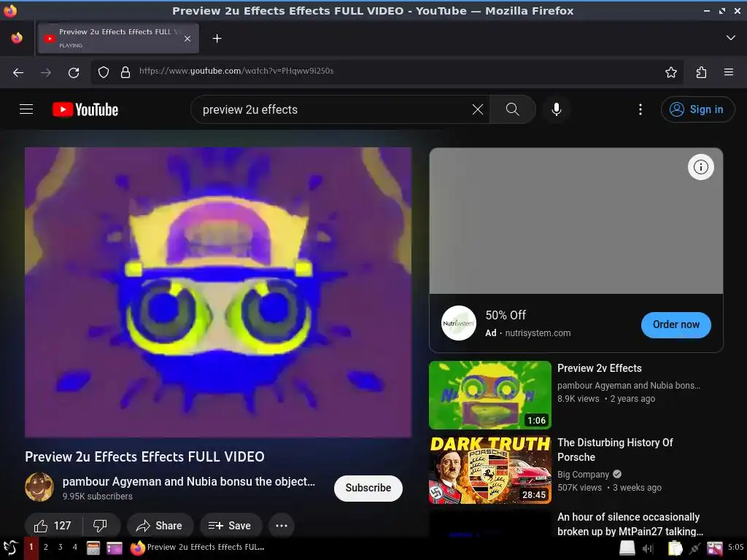Click the video player to pause

click(x=218, y=292)
